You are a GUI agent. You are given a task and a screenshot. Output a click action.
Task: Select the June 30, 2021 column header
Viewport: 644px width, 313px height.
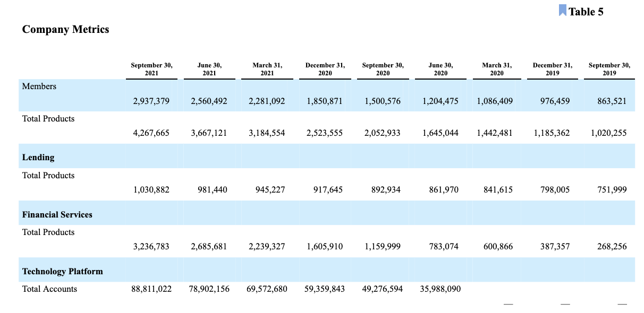(209, 69)
